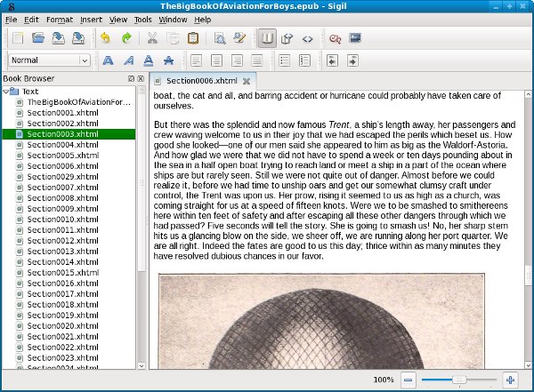Apply strikethrough formatting to text
This screenshot has width=534, height=392.
point(169,60)
